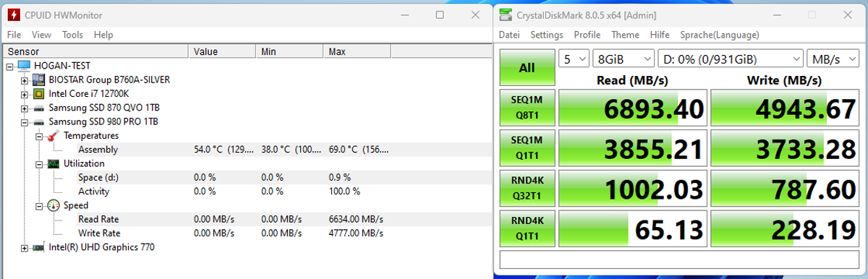Image resolution: width=868 pixels, height=279 pixels.
Task: Open the 8GiB test size dropdown
Action: click(x=621, y=59)
